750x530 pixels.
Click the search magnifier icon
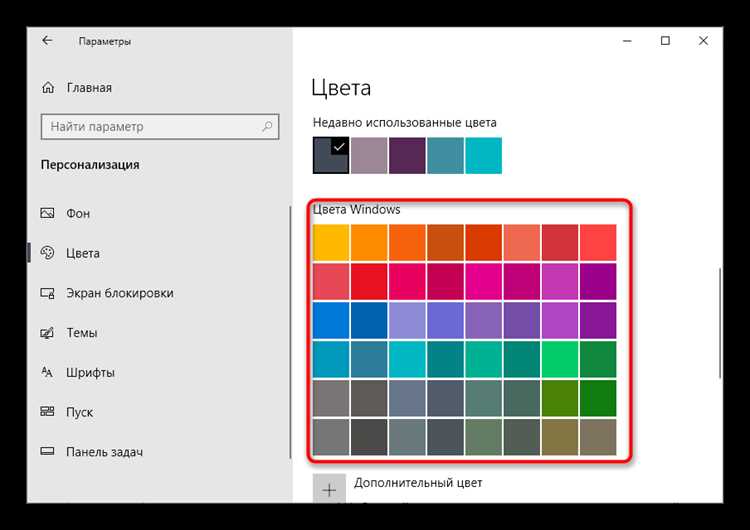point(267,126)
